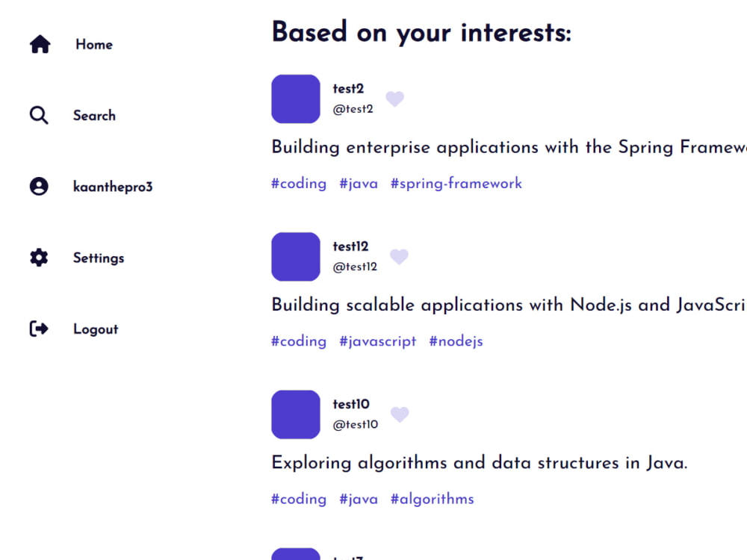This screenshot has height=560, width=747.
Task: Select the Settings menu entry
Action: (98, 258)
